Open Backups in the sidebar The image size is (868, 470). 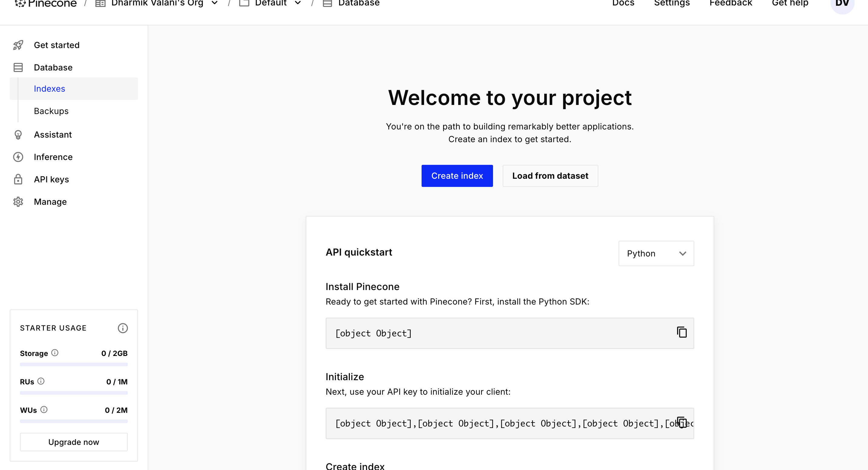51,111
